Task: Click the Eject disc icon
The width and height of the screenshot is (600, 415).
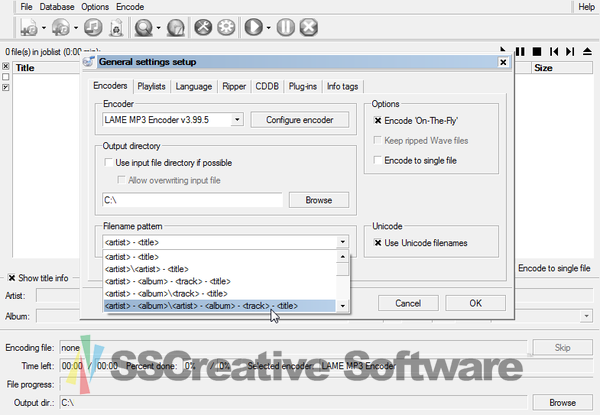Action: (587, 51)
